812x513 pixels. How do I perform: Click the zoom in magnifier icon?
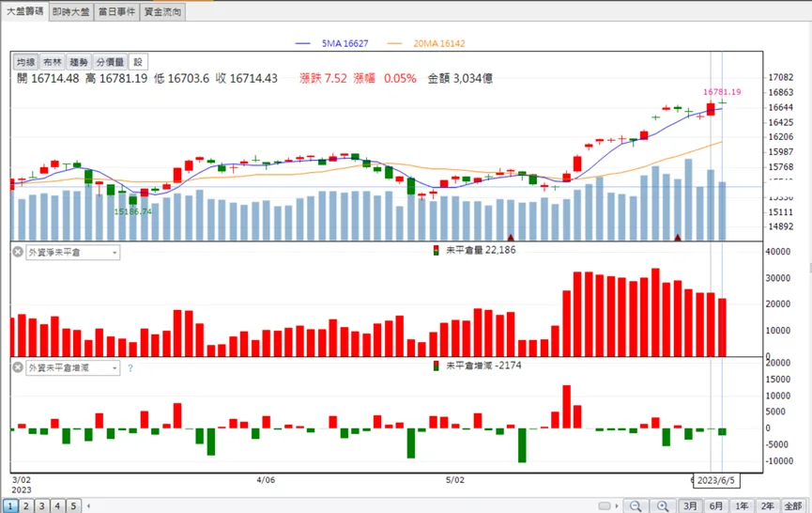(x=663, y=505)
